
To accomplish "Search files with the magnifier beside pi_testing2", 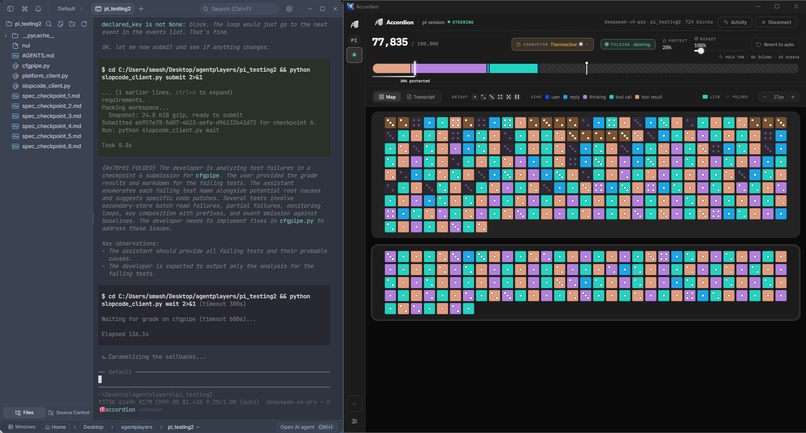I will (x=49, y=24).
